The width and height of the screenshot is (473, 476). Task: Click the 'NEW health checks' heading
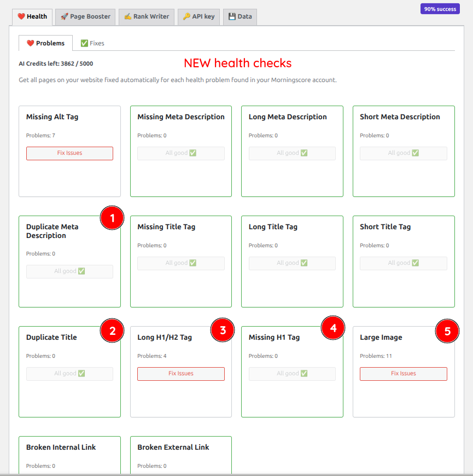(237, 63)
